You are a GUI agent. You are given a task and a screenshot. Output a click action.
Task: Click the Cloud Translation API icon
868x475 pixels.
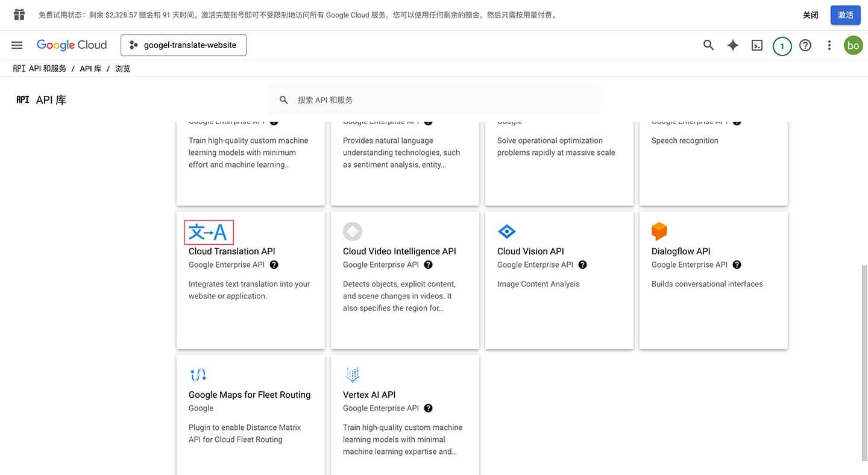coord(209,232)
